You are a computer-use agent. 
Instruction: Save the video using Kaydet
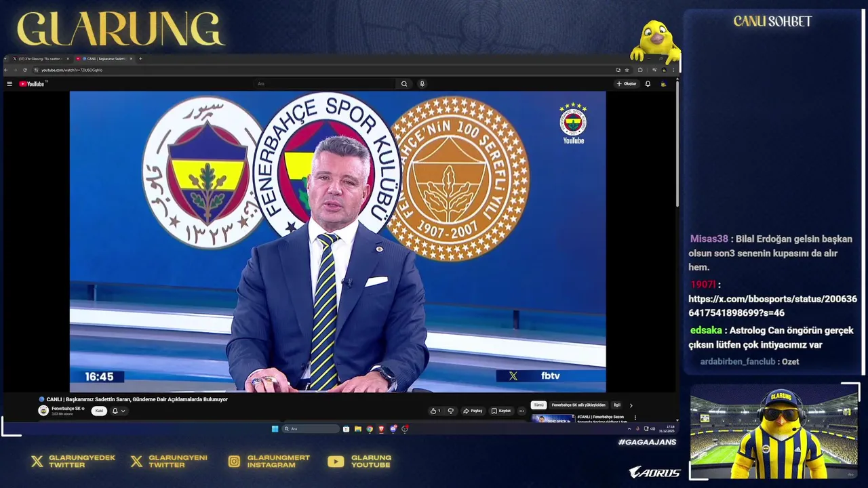(x=501, y=411)
